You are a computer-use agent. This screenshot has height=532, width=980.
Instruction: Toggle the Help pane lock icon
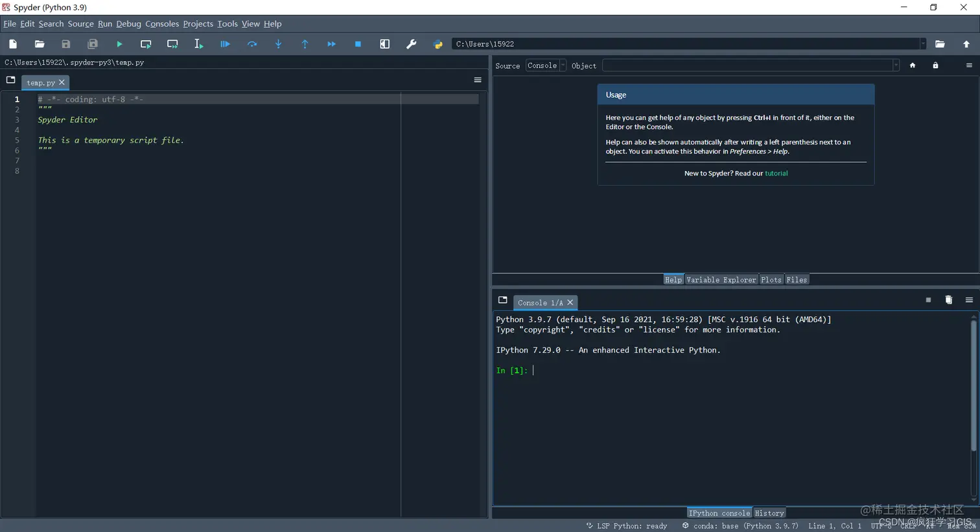pos(935,65)
